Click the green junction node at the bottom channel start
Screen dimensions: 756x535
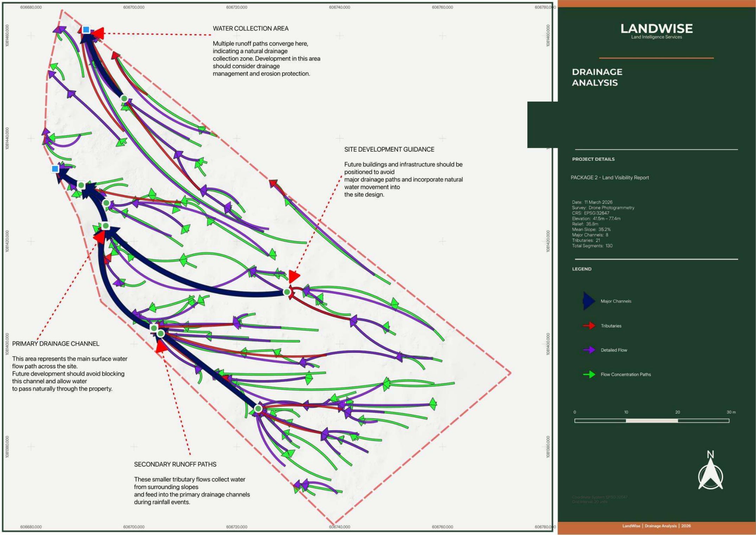pyautogui.click(x=258, y=409)
